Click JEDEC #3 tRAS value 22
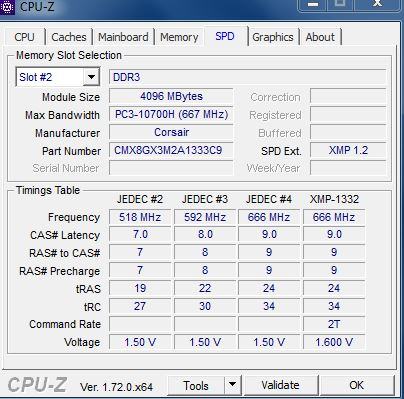This screenshot has height=399, width=404. coord(205,288)
